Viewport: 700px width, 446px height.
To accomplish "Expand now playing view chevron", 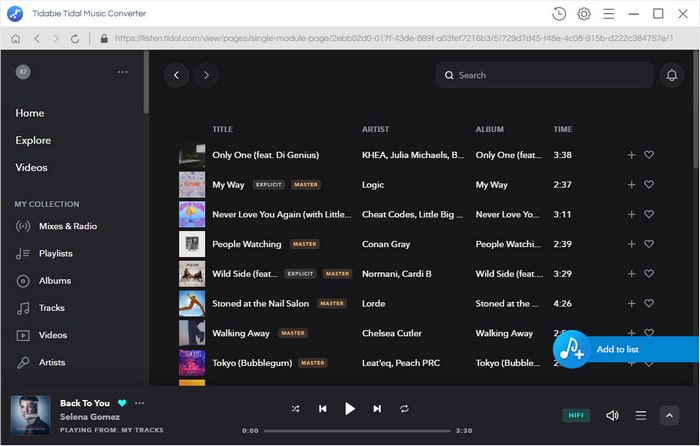I will point(669,416).
